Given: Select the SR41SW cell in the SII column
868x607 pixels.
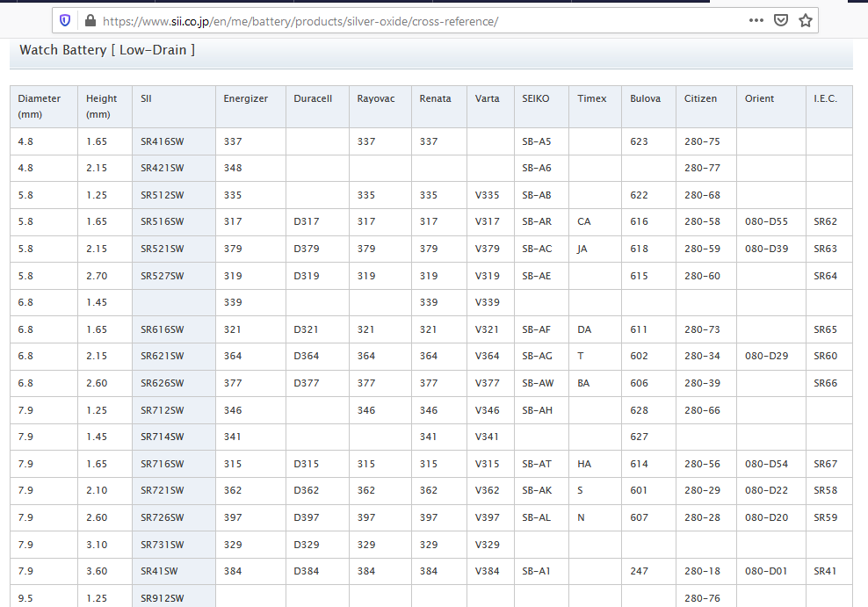Looking at the screenshot, I should click(x=158, y=571).
